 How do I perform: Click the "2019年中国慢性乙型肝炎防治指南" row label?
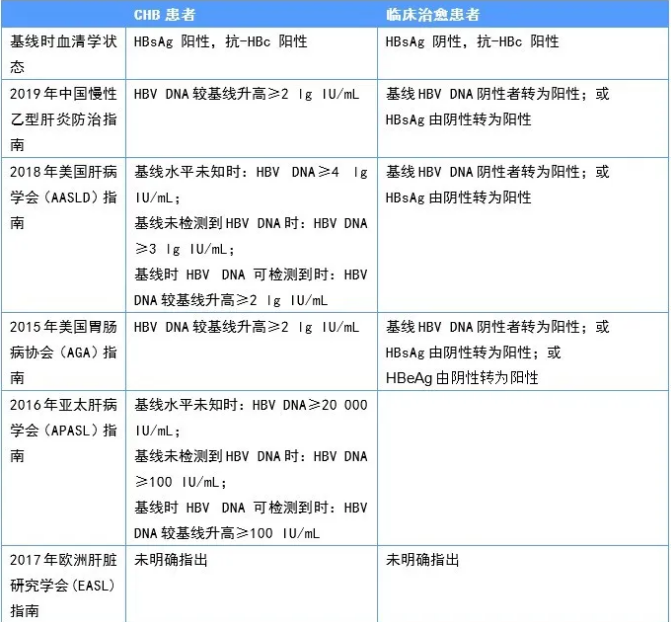tap(63, 119)
